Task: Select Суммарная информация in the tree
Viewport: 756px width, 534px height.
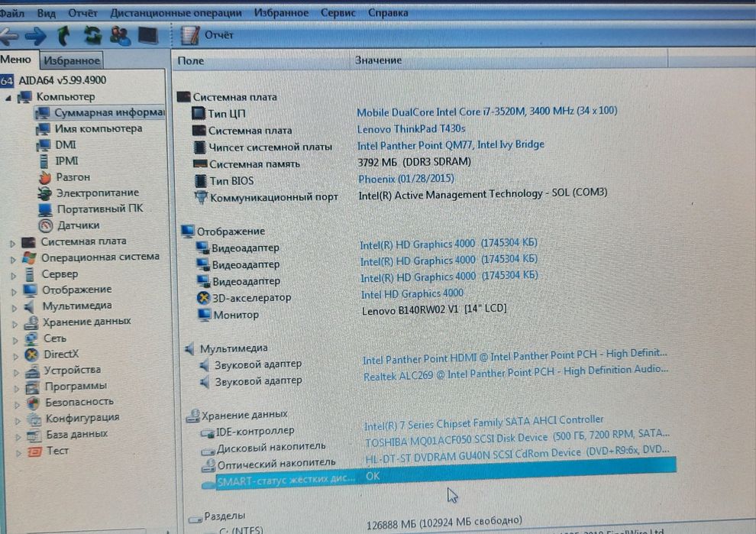Action: pos(108,113)
